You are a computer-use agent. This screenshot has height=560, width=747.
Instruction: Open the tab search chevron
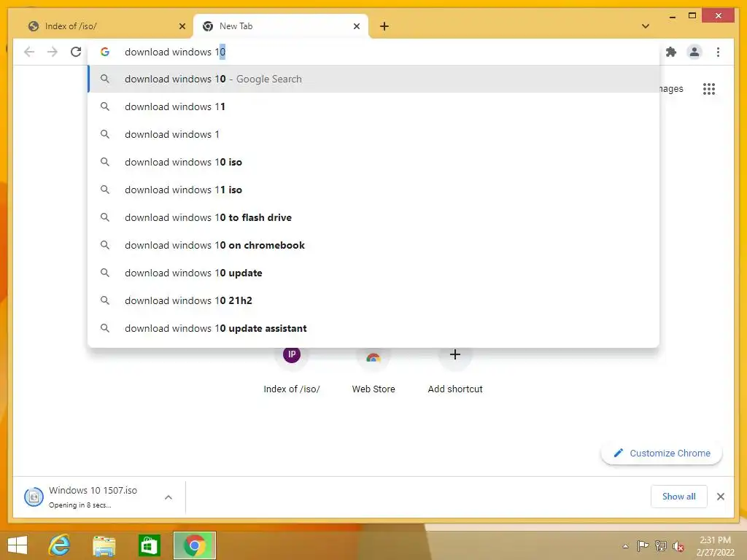click(645, 26)
